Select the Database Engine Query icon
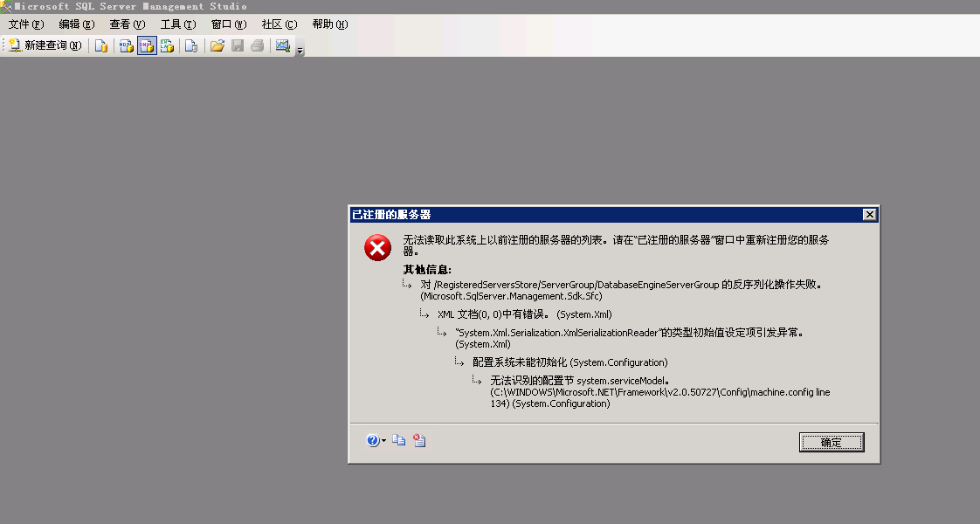 102,45
